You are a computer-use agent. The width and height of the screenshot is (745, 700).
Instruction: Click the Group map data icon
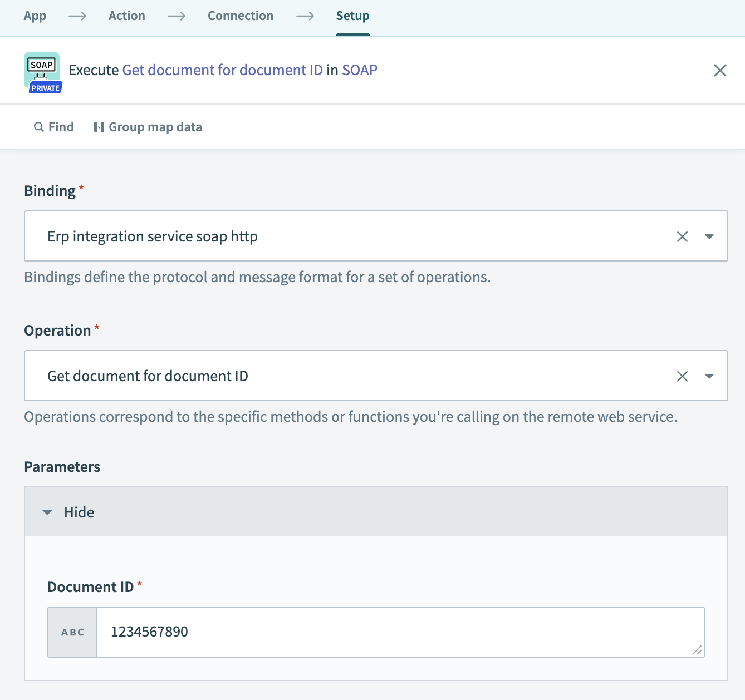[x=99, y=126]
